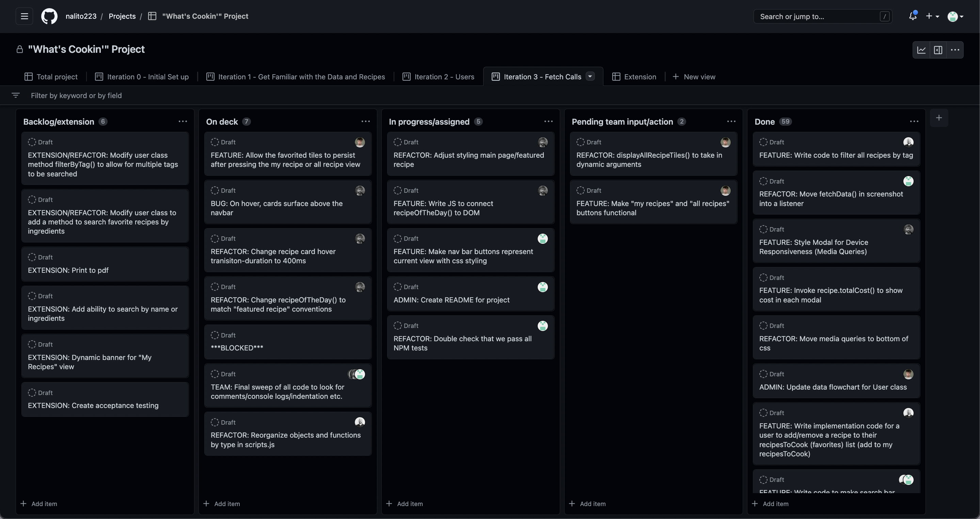Open FEATURE: Write JS to connect recipeOfTheDay() card

point(471,202)
